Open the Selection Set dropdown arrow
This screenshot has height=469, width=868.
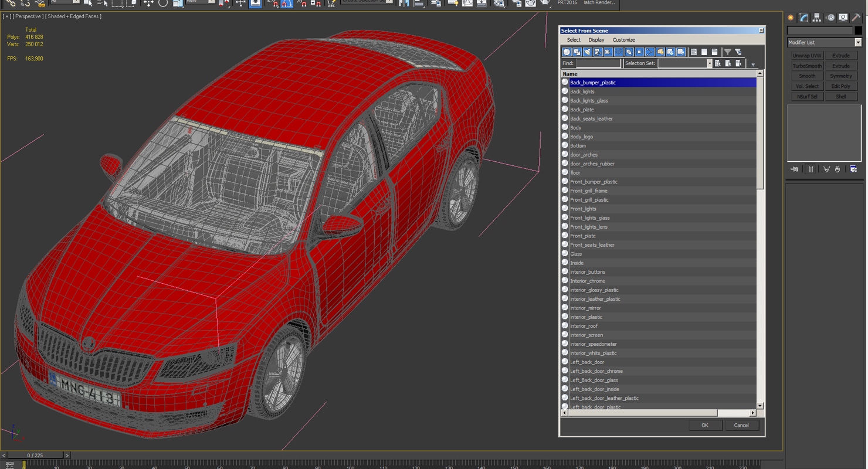[x=709, y=63]
